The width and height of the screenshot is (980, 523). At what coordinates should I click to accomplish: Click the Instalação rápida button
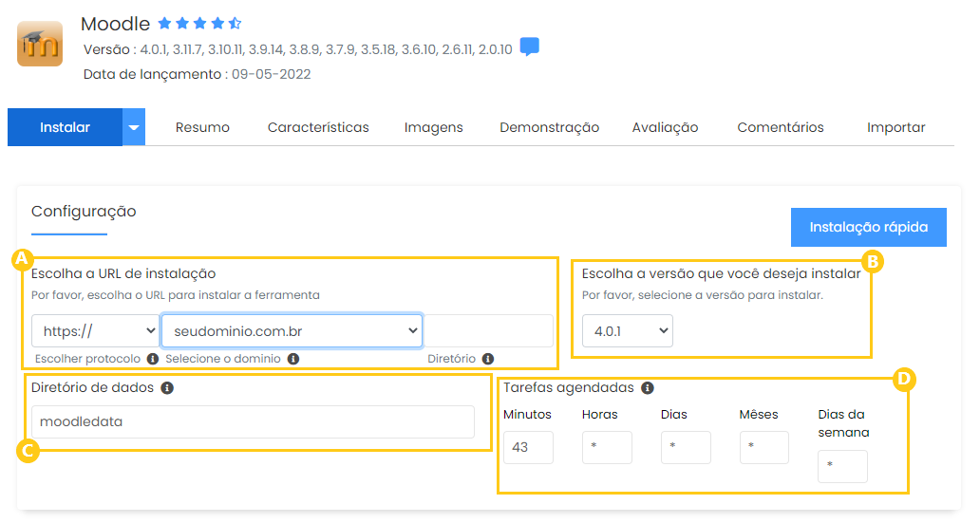coord(868,228)
